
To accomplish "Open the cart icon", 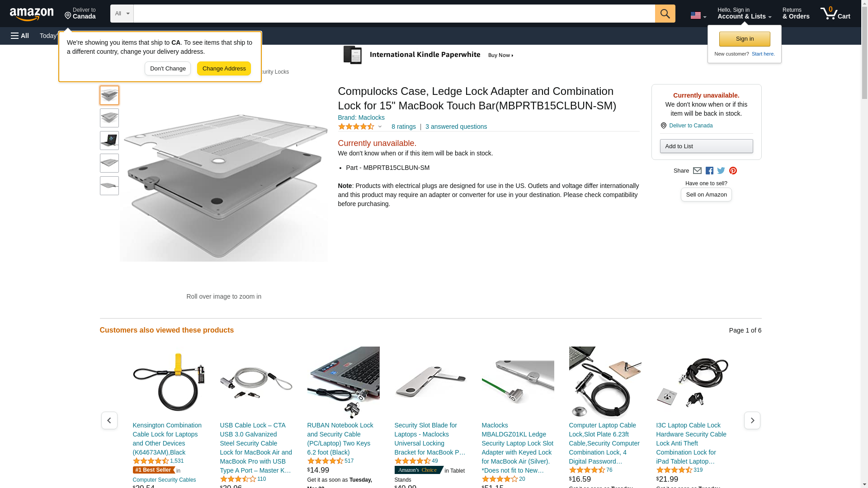I will tap(835, 14).
